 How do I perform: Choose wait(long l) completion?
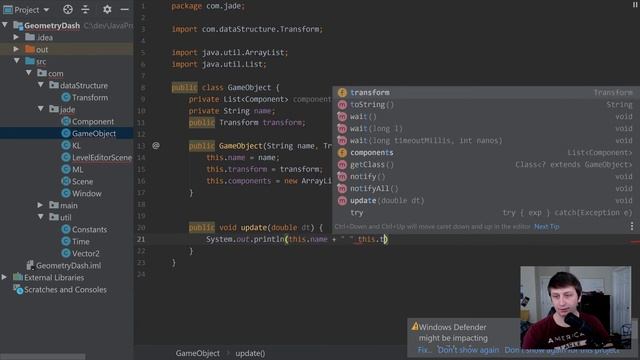pyautogui.click(x=485, y=129)
